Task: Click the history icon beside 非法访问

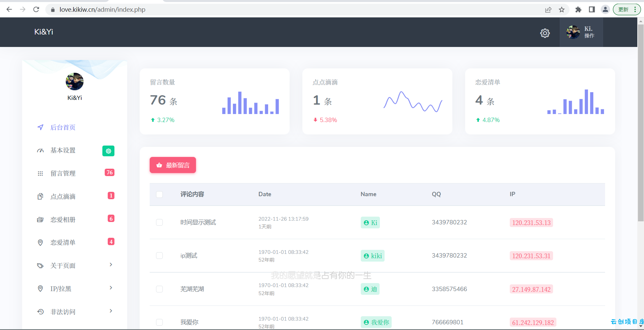Action: point(40,312)
